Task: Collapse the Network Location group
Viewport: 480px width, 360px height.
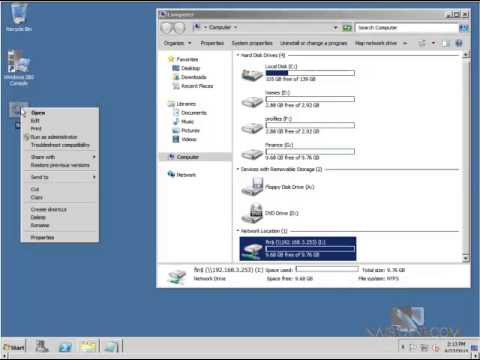Action: (238, 231)
